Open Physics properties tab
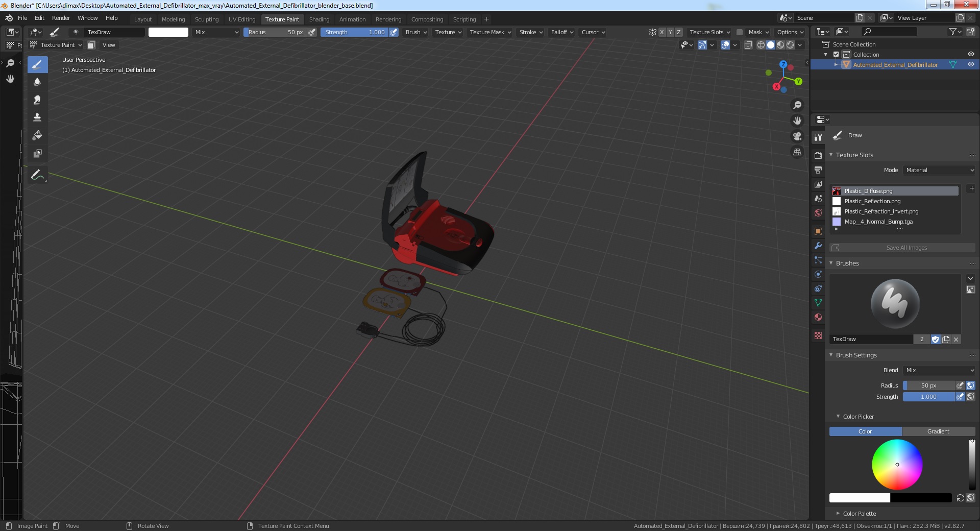Screen dimensions: 980x531 pyautogui.click(x=818, y=274)
